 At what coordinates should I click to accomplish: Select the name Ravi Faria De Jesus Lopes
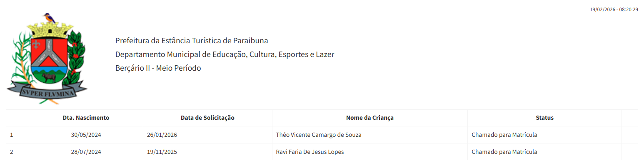pyautogui.click(x=310, y=152)
